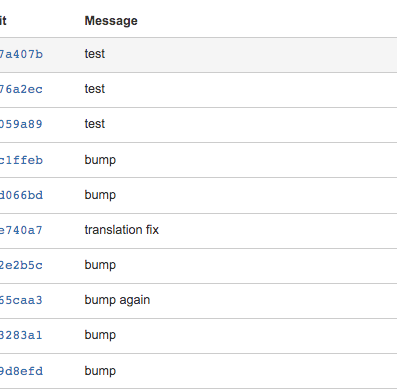Image resolution: width=397 pixels, height=389 pixels.
Task: Select the 'translation fix' commit row
Action: [x=198, y=231]
